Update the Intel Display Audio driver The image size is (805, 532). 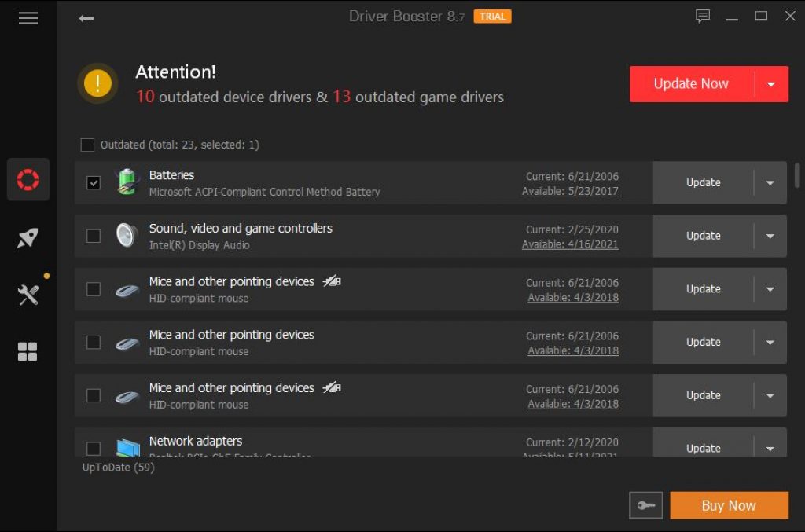[x=704, y=236]
